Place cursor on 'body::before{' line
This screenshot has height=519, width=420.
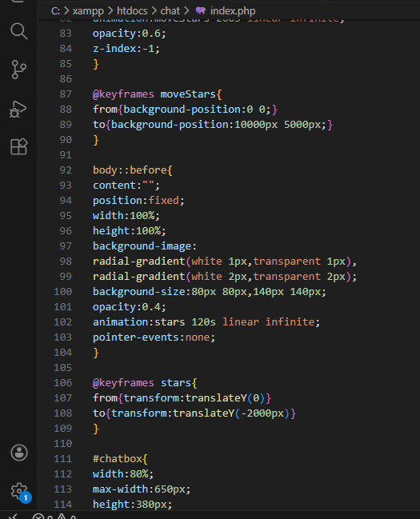click(x=133, y=170)
